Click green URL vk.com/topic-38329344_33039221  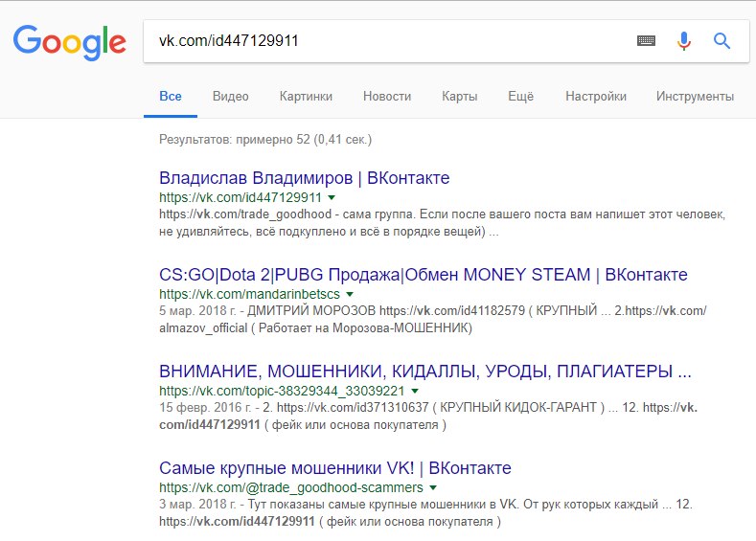282,392
